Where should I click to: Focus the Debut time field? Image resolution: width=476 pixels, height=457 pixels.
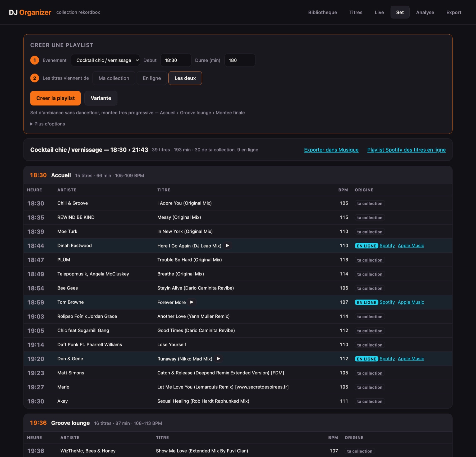click(x=176, y=60)
